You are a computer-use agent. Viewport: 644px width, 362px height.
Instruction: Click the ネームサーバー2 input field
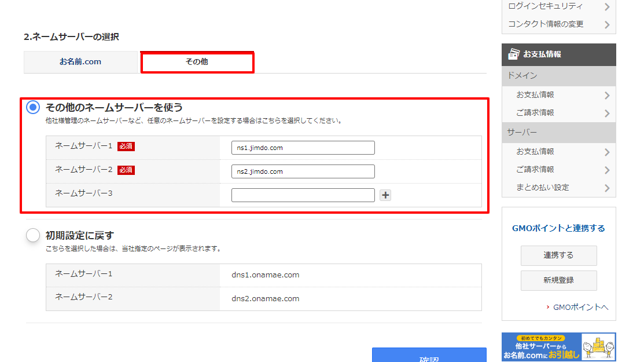click(303, 171)
